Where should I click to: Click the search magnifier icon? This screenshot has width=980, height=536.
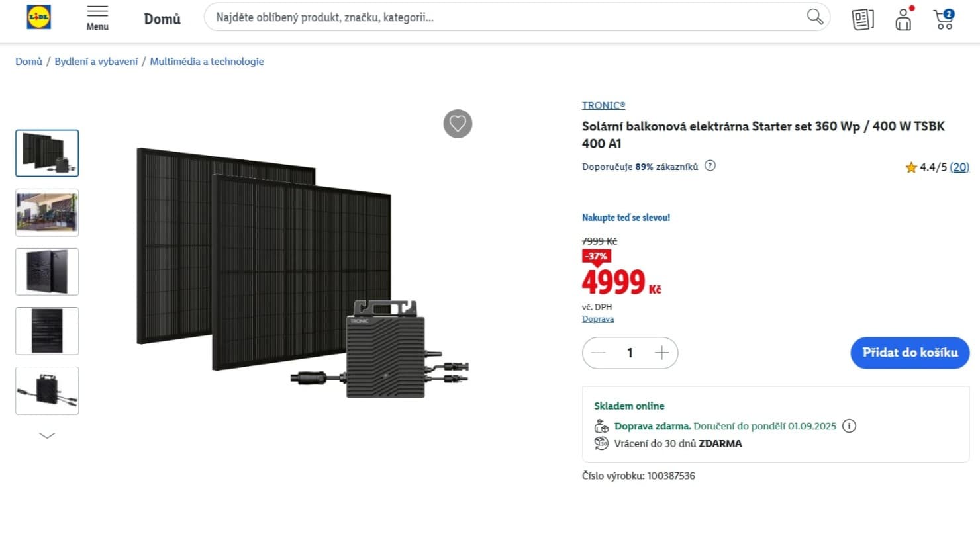(x=815, y=17)
